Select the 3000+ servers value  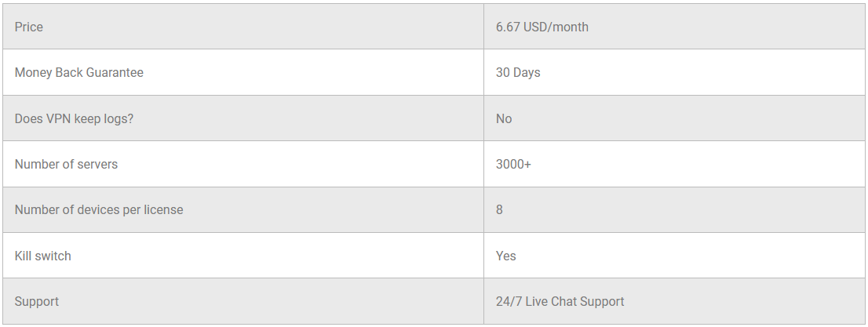[513, 165]
